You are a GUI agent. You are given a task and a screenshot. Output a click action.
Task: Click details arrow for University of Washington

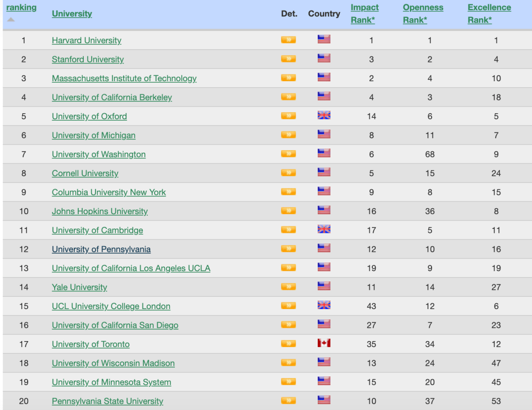click(x=288, y=154)
